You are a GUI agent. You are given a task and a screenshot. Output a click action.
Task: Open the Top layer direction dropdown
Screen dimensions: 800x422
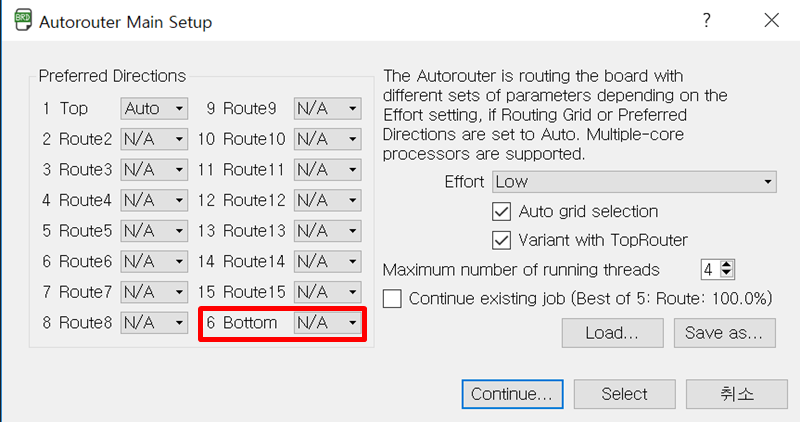(x=154, y=108)
